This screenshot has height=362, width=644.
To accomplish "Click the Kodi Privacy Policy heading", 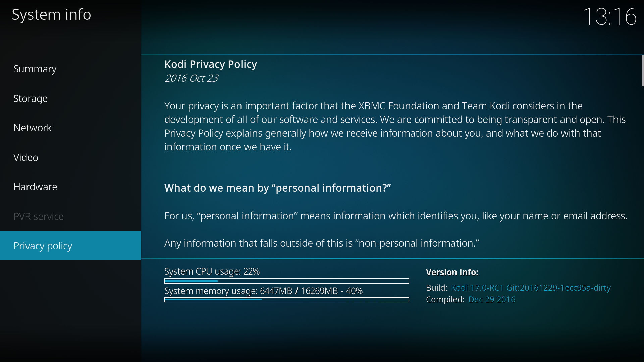I will tap(211, 64).
